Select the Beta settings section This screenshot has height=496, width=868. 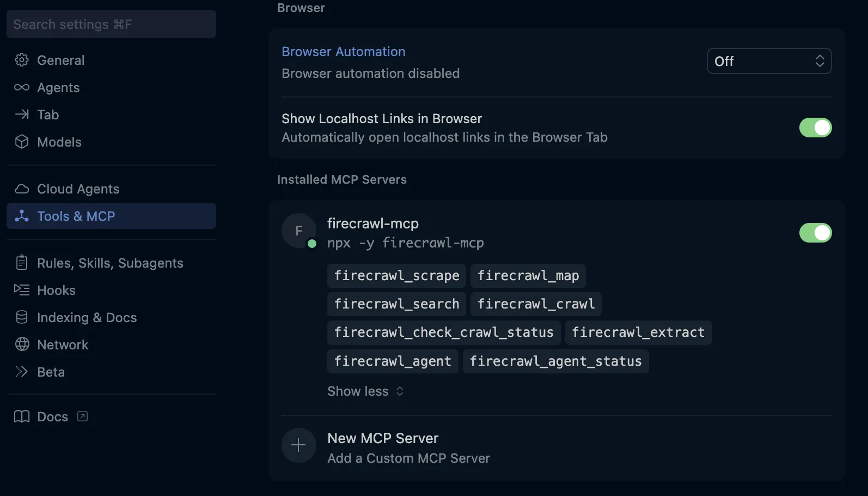51,372
